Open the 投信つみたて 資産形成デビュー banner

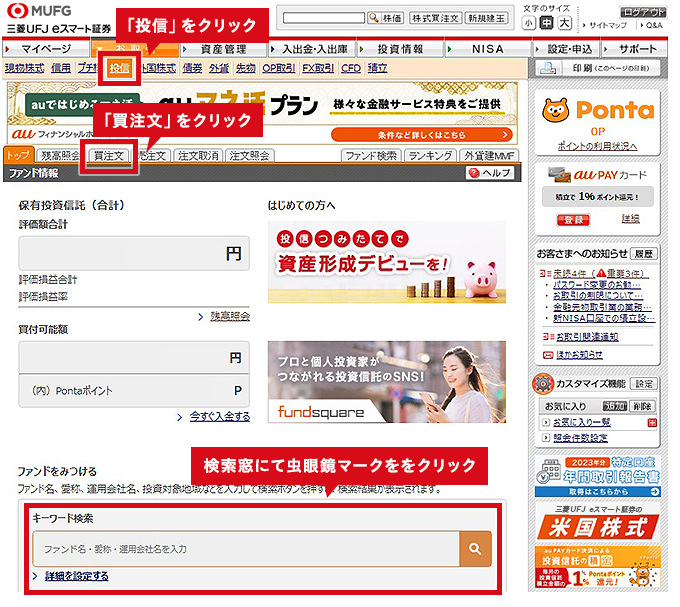pos(386,262)
